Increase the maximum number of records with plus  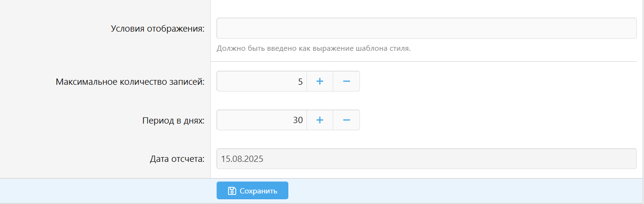(x=320, y=81)
